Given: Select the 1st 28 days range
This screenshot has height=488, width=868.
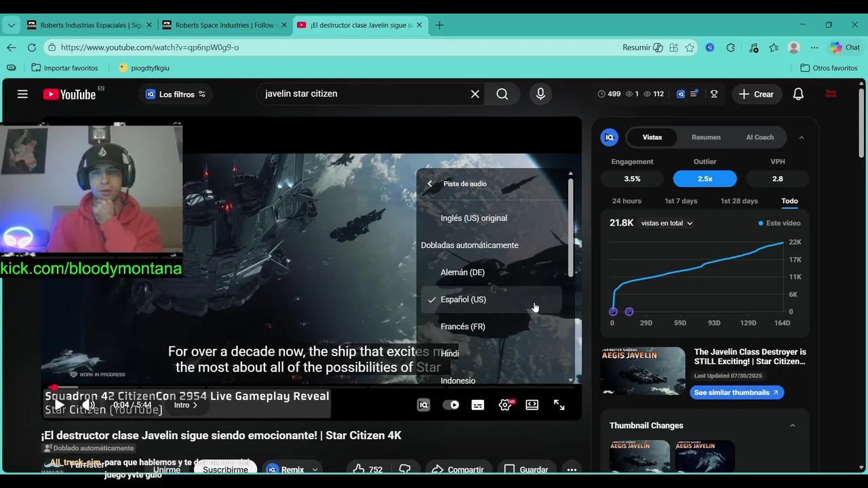Looking at the screenshot, I should point(739,201).
